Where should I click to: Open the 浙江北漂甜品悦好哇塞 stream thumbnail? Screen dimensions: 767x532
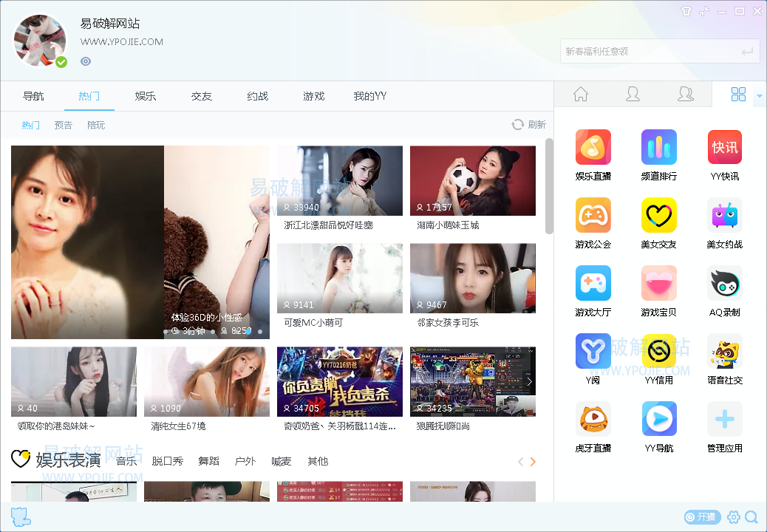click(x=339, y=180)
